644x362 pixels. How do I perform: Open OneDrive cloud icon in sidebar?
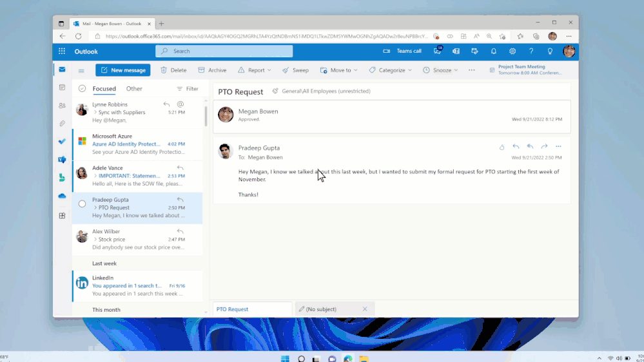62,196
